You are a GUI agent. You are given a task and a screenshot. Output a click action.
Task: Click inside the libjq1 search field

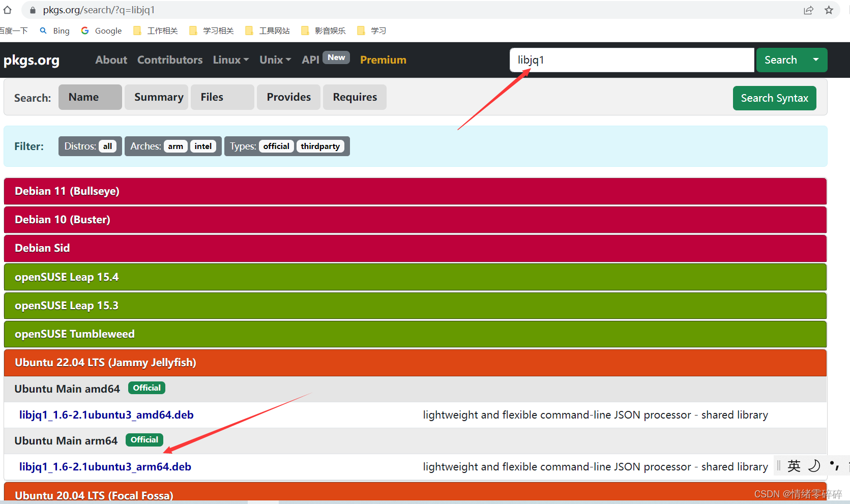[631, 60]
